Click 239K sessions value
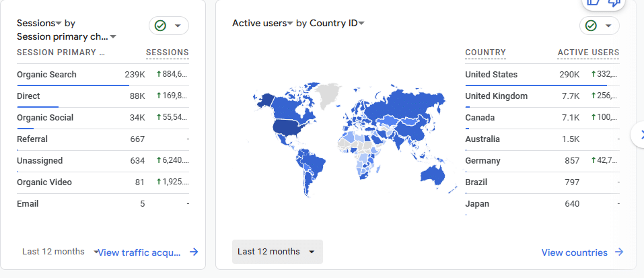Viewport: 644px width, 278px height. click(135, 75)
